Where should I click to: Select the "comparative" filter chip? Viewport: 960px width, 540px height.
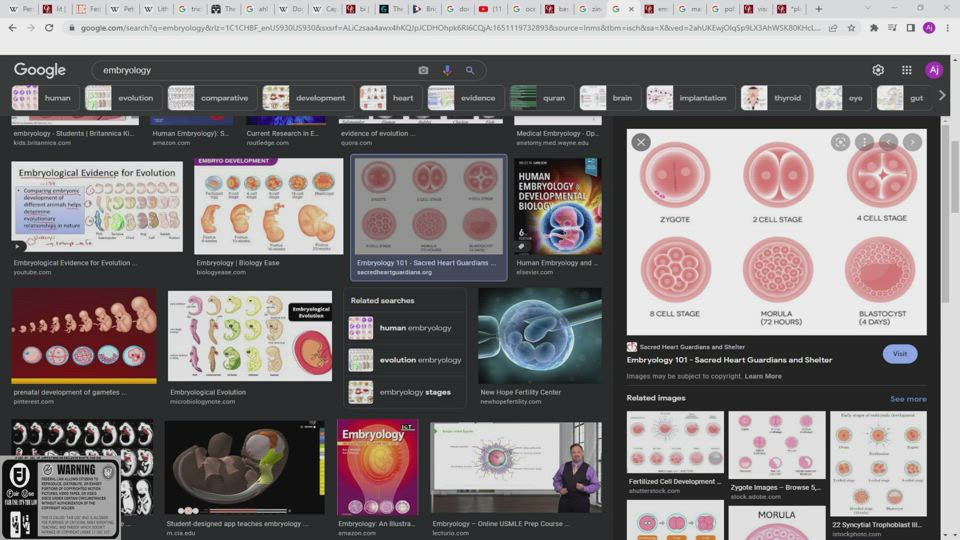tap(210, 98)
